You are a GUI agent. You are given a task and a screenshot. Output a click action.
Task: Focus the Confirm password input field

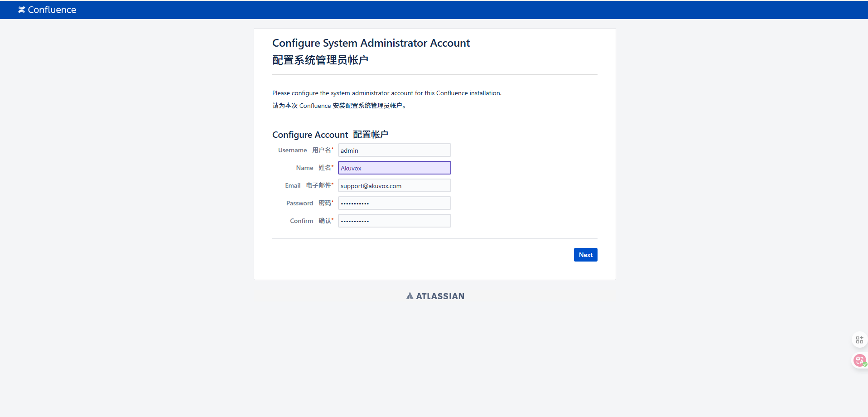click(x=394, y=221)
